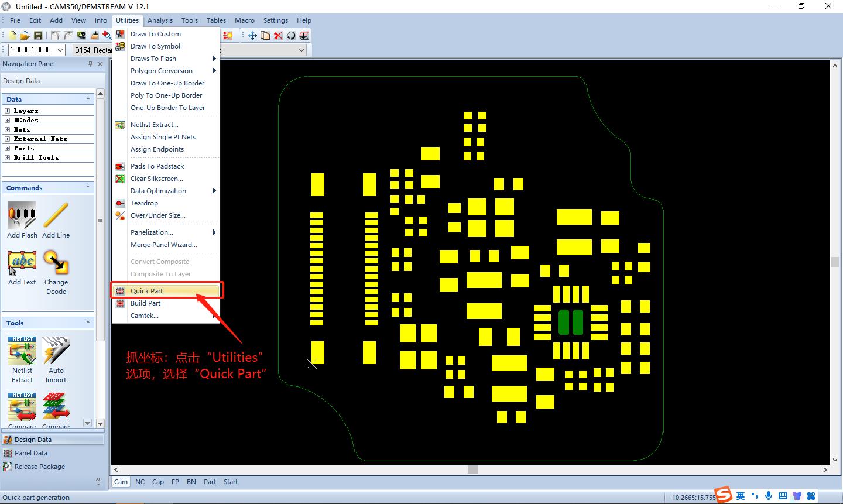The image size is (843, 504).
Task: Open the Change Dcode command
Action: coord(56,263)
